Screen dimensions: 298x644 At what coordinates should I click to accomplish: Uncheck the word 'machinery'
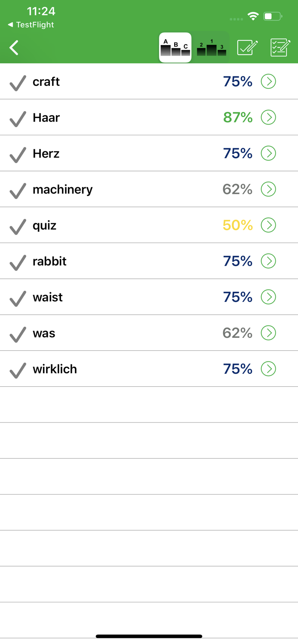(x=17, y=189)
